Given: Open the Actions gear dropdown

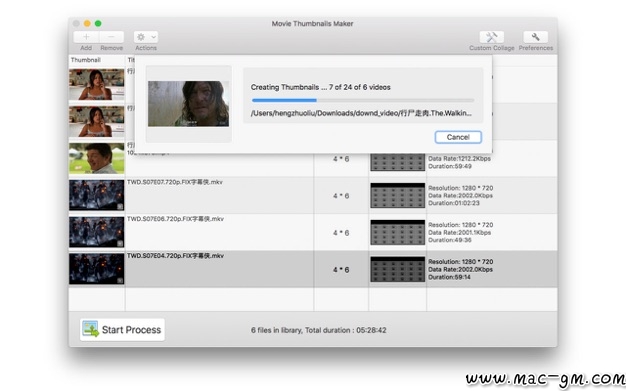Looking at the screenshot, I should tap(146, 37).
